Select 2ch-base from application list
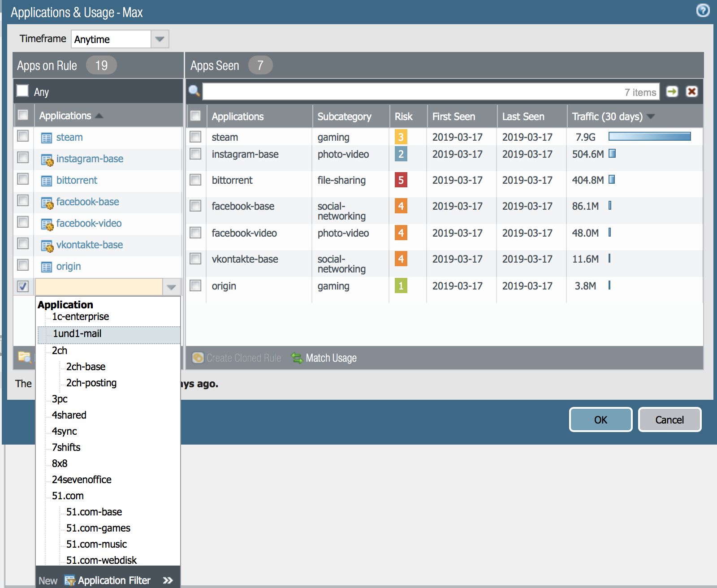The width and height of the screenshot is (717, 588). (86, 367)
